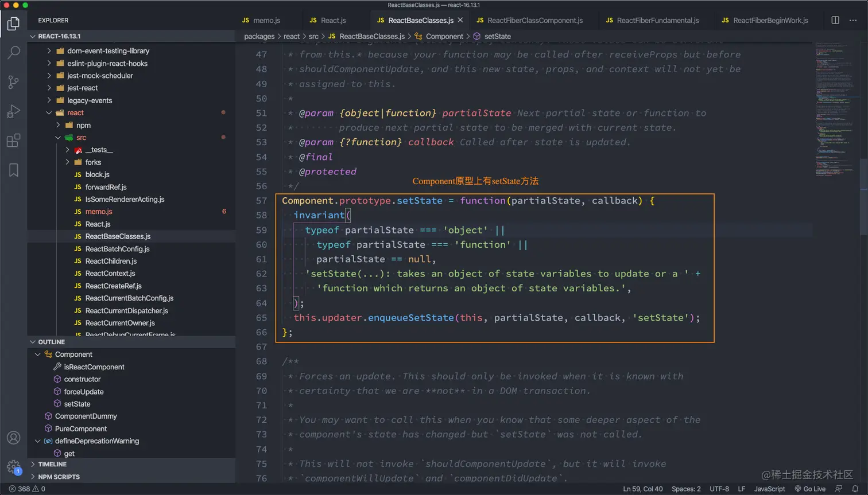The height and width of the screenshot is (495, 868).
Task: Select the setState symbol in Outline
Action: tap(77, 404)
